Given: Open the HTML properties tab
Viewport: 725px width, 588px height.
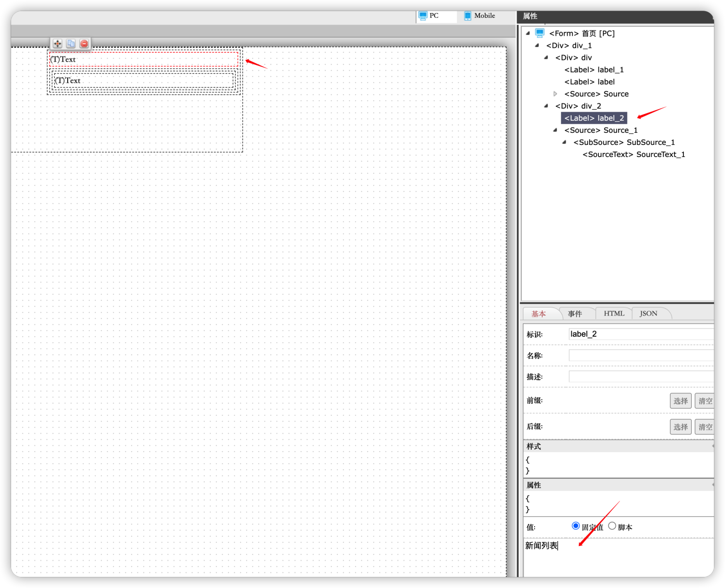Looking at the screenshot, I should (x=614, y=314).
